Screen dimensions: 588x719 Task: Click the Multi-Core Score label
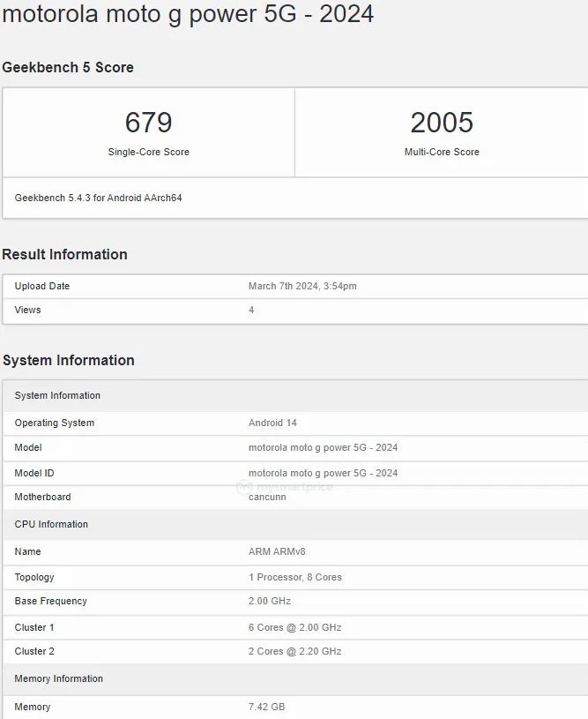click(442, 152)
